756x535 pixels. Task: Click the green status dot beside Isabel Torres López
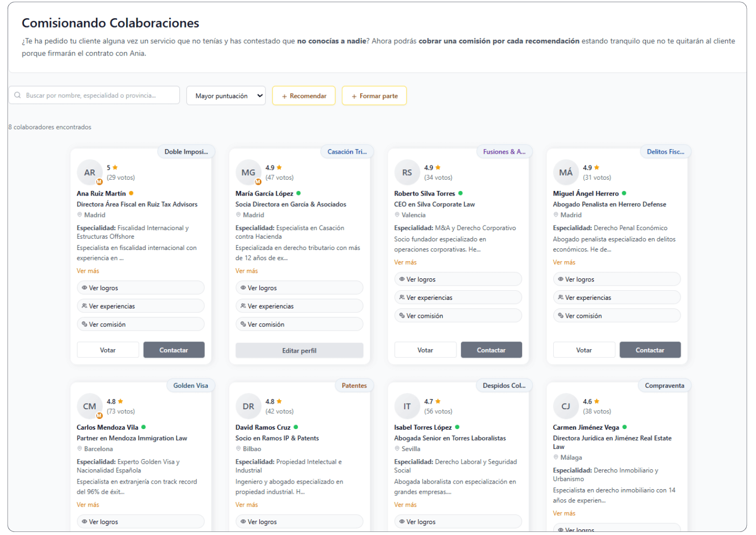pyautogui.click(x=457, y=427)
